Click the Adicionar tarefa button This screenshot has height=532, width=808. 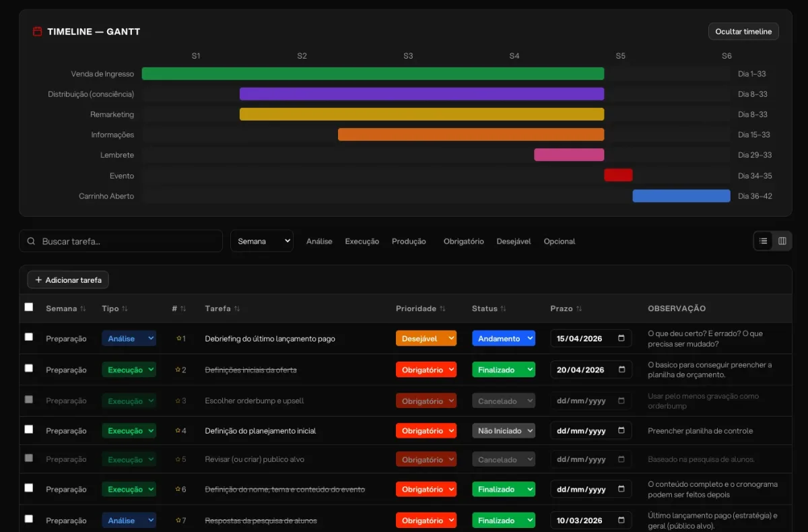(68, 279)
